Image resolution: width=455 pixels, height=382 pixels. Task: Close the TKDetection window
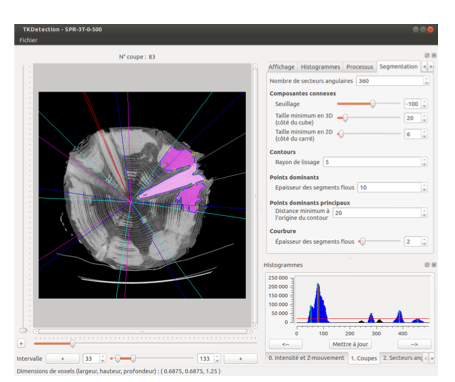tap(430, 29)
